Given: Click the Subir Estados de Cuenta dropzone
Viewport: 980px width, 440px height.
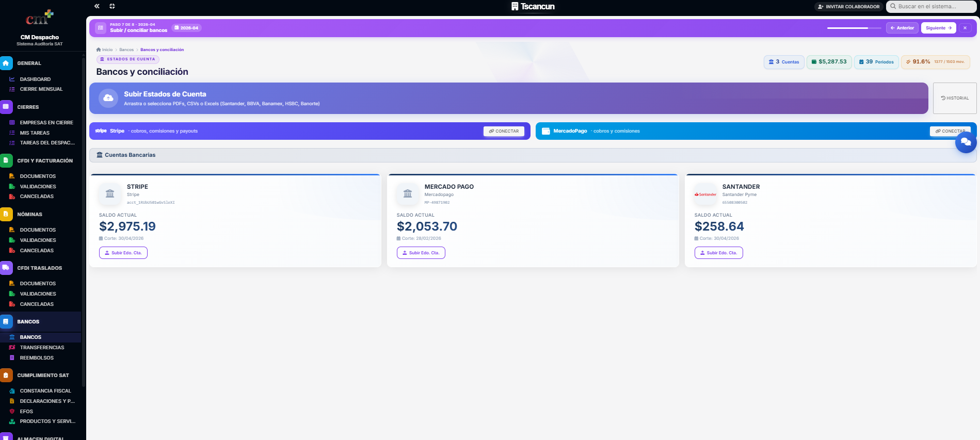Looking at the screenshot, I should click(509, 98).
